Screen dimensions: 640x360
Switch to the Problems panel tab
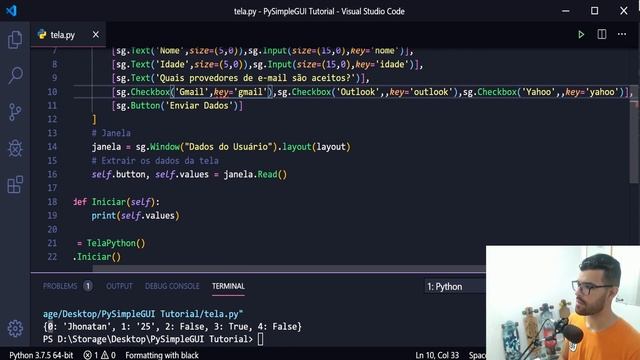pos(60,286)
